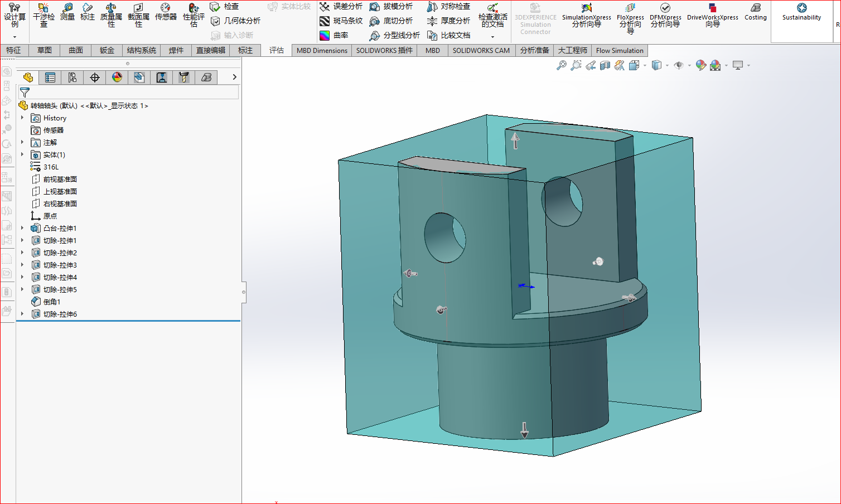This screenshot has width=841, height=504.
Task: Expand the 注解 annotations folder
Action: click(x=22, y=142)
